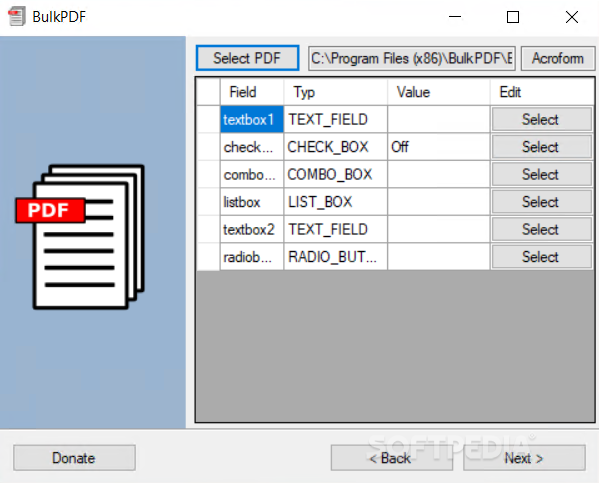Select the textbox1 field cell
Screen dimensions: 599x483
click(x=252, y=120)
